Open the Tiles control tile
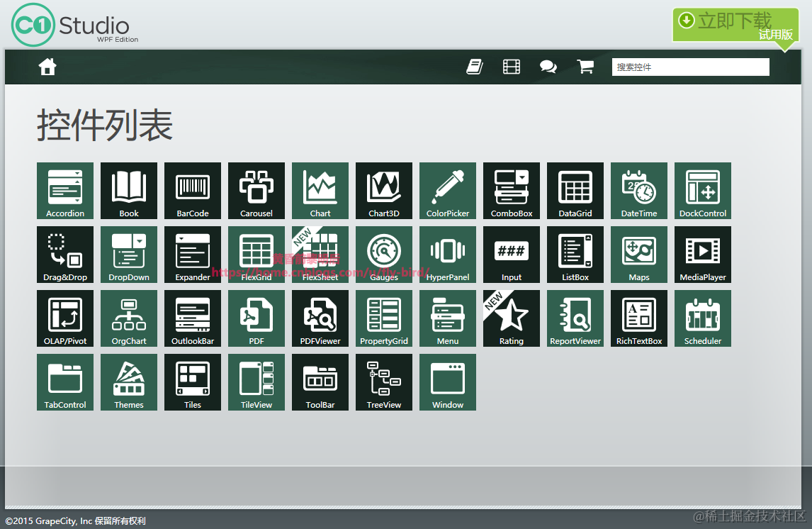The image size is (812, 529). click(193, 382)
